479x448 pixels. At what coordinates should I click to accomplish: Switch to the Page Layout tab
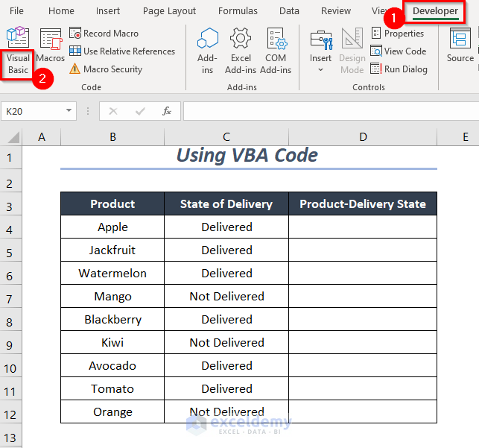coord(169,11)
